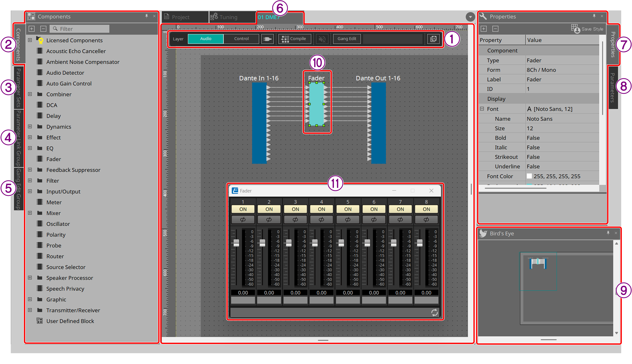Toggle channel 7 ON button
632x364 pixels.
pyautogui.click(x=400, y=209)
